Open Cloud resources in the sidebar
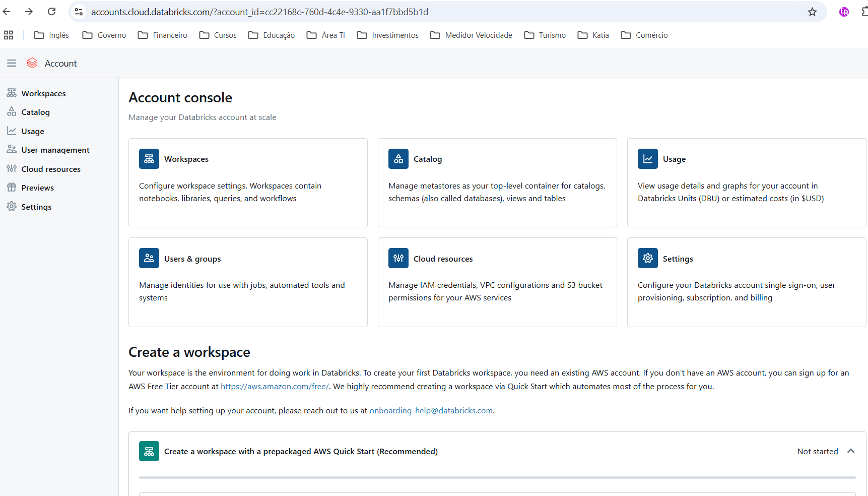This screenshot has height=496, width=868. tap(51, 169)
